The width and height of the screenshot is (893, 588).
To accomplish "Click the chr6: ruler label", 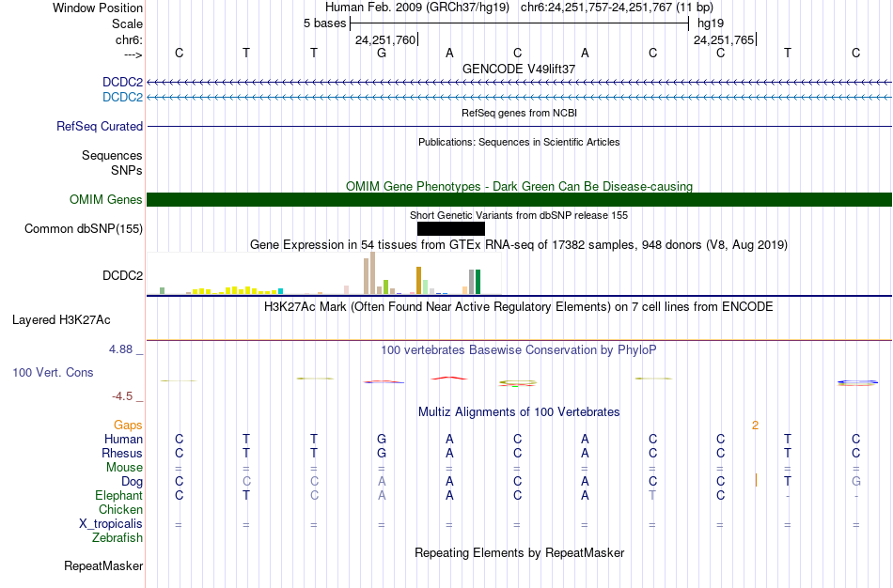I will pyautogui.click(x=130, y=39).
